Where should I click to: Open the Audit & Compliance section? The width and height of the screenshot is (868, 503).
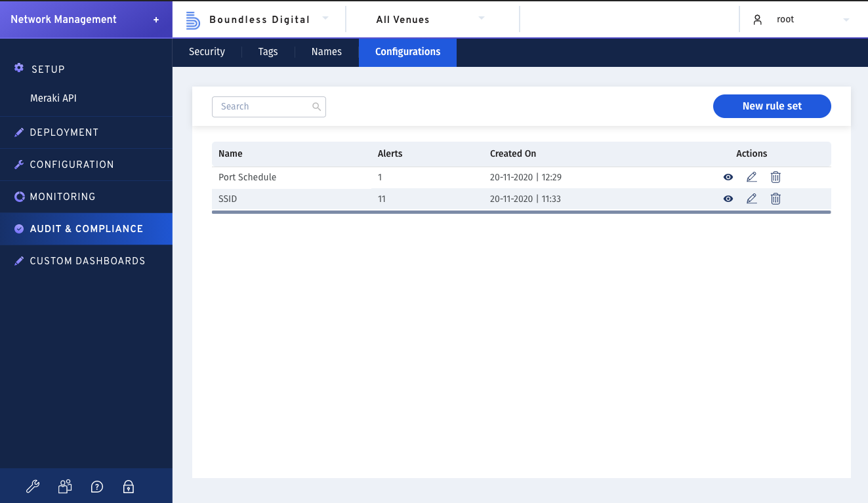pyautogui.click(x=86, y=229)
